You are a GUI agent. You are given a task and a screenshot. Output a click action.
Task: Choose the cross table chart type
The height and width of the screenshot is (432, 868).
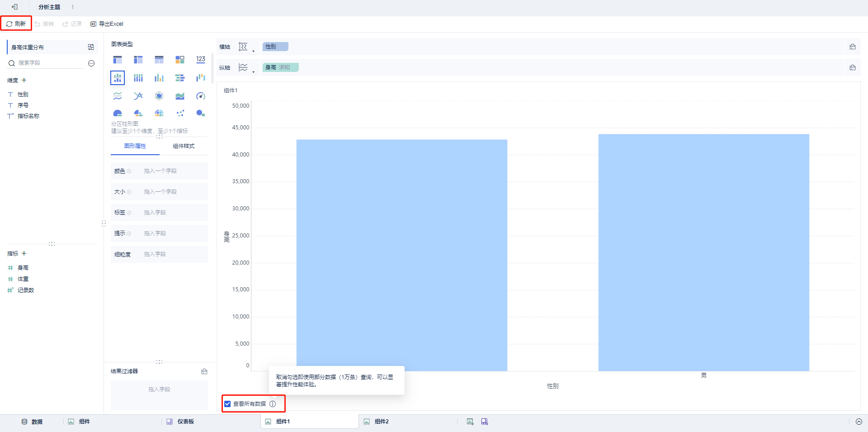pyautogui.click(x=138, y=60)
